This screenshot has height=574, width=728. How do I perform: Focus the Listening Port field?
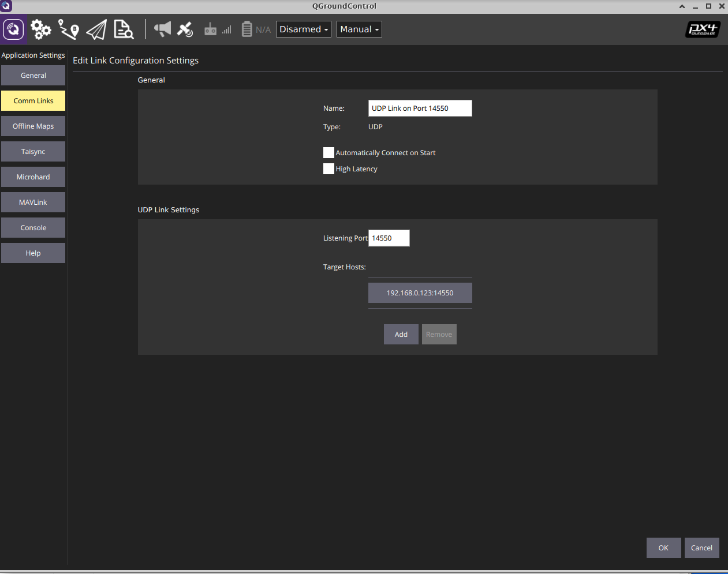389,238
